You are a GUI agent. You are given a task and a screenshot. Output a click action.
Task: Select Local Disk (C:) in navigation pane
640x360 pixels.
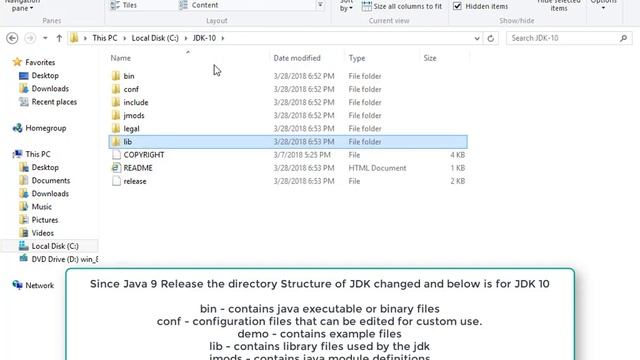pos(55,246)
